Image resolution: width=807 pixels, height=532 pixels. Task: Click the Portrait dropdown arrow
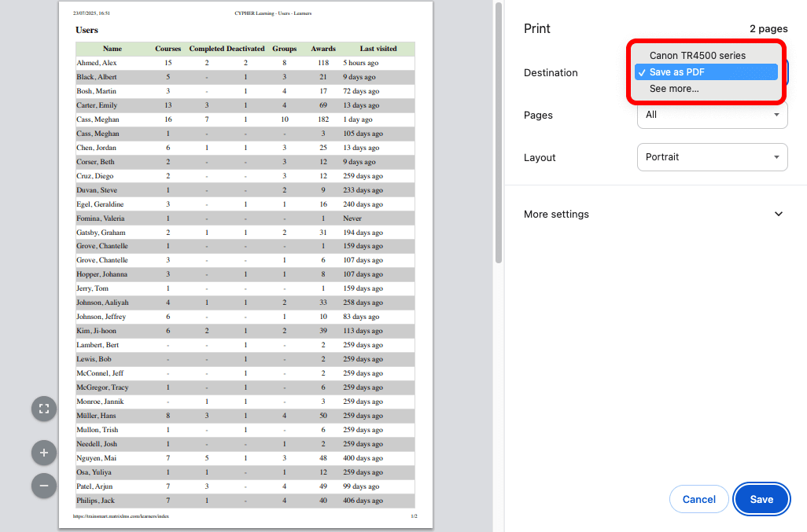(778, 157)
